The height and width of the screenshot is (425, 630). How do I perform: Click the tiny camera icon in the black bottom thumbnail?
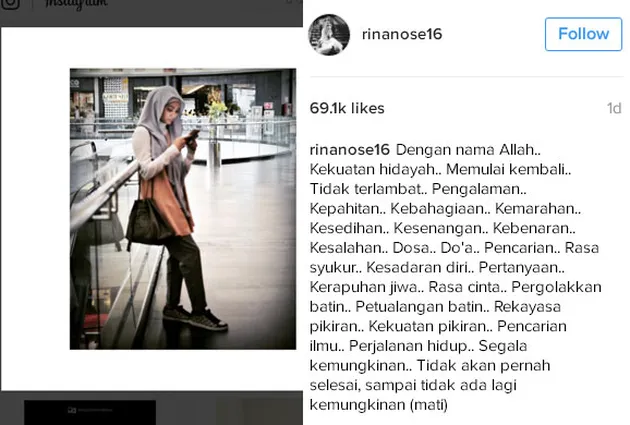point(72,410)
